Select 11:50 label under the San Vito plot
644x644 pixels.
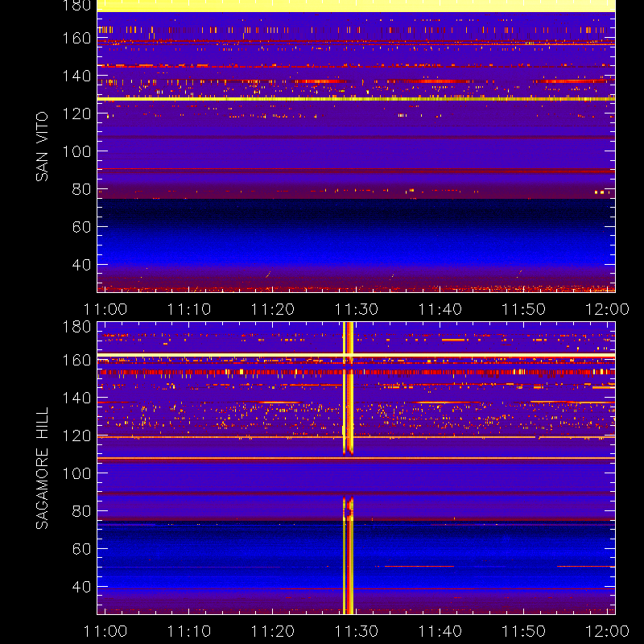(x=524, y=309)
